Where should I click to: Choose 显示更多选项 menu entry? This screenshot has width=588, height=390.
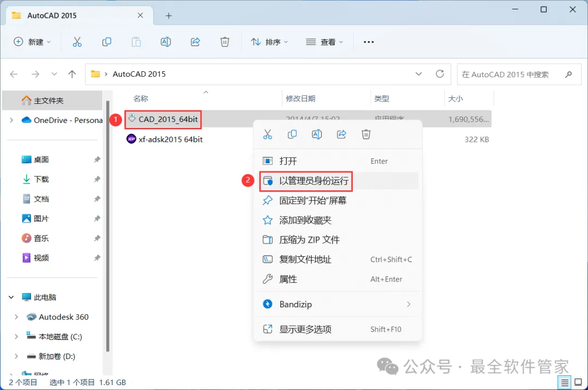point(338,329)
